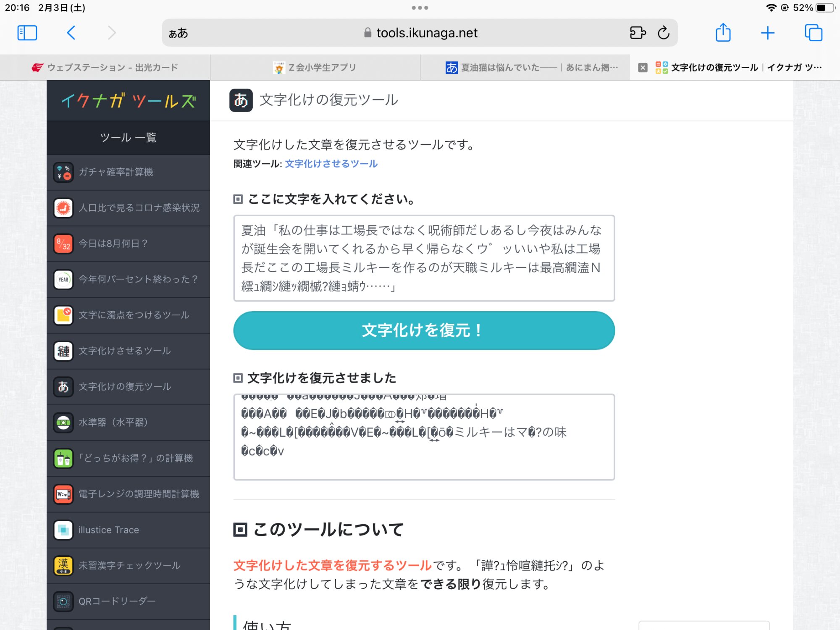Click the あ page title icon

pos(241,100)
